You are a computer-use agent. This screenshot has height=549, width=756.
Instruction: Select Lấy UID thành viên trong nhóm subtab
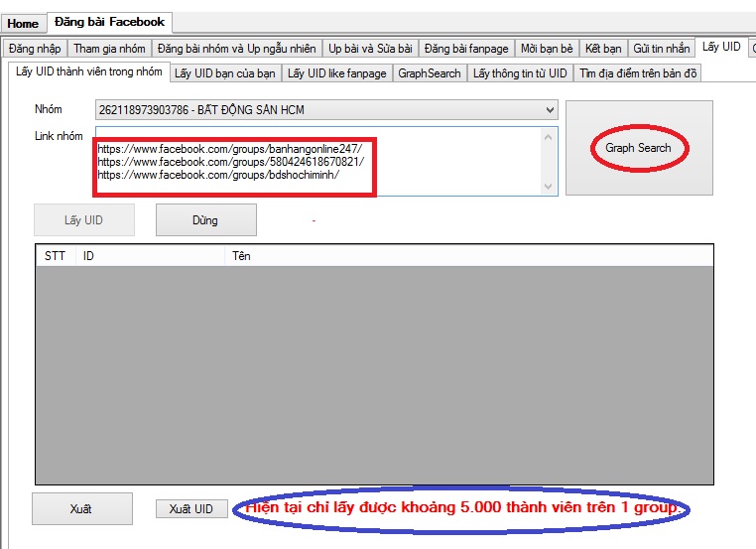click(x=89, y=71)
